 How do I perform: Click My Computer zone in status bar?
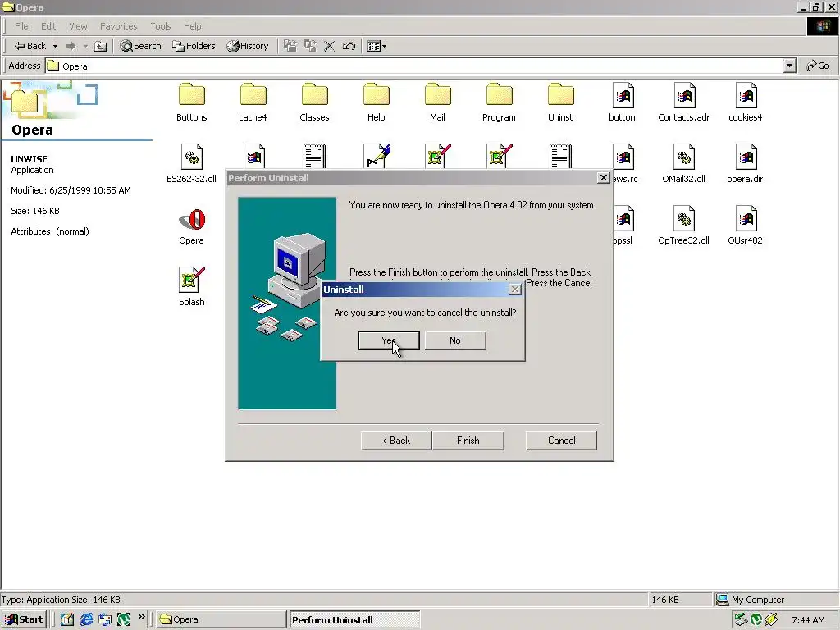[x=774, y=600]
